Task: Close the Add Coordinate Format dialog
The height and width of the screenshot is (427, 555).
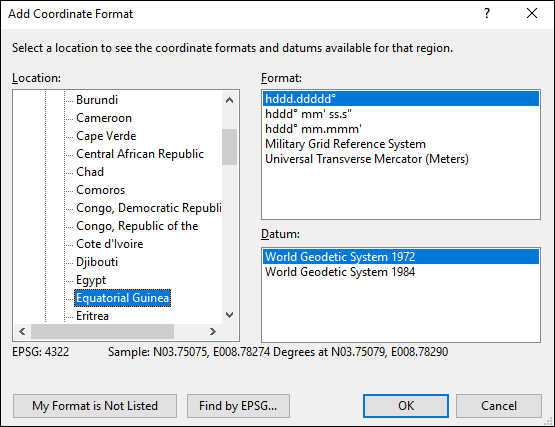Action: (532, 13)
